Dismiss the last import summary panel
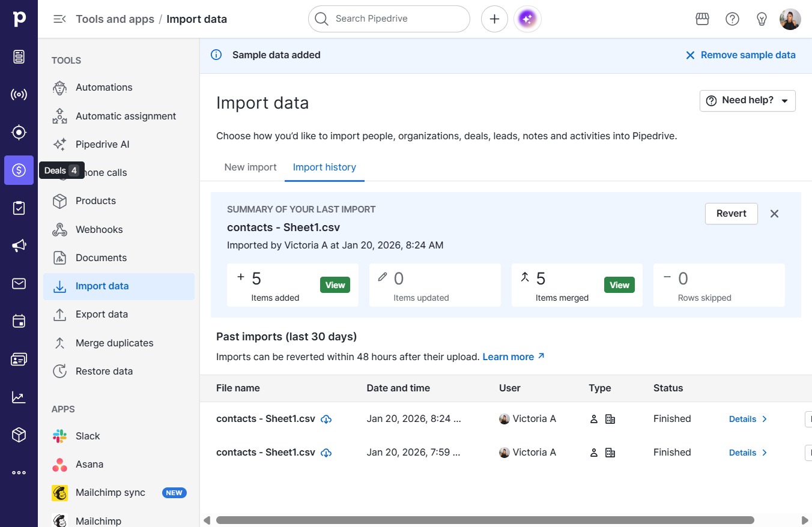The image size is (812, 527). pyautogui.click(x=775, y=214)
